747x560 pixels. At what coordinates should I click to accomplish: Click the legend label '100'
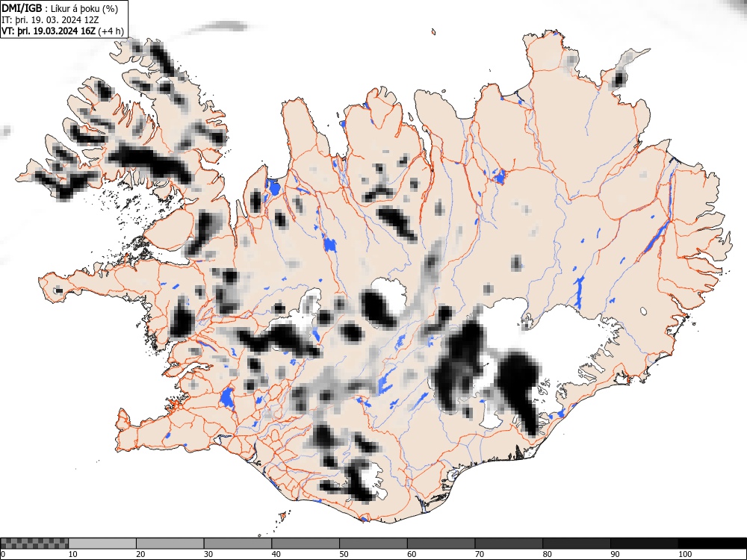coord(684,554)
